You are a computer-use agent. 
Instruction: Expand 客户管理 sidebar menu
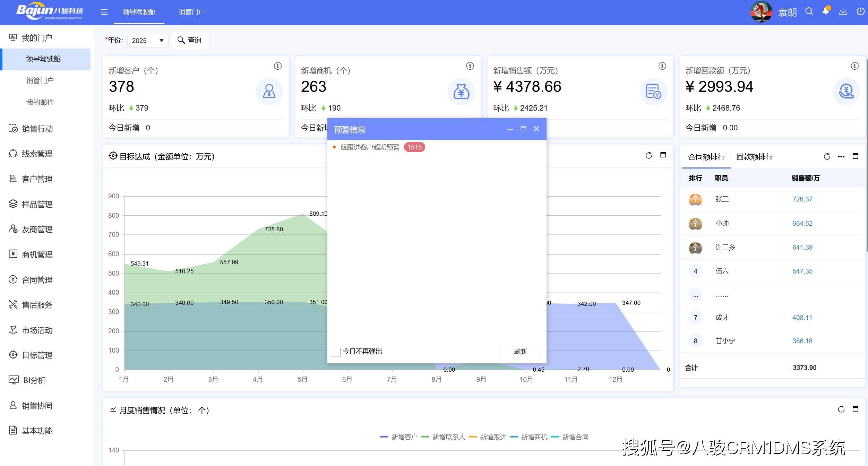click(x=37, y=179)
